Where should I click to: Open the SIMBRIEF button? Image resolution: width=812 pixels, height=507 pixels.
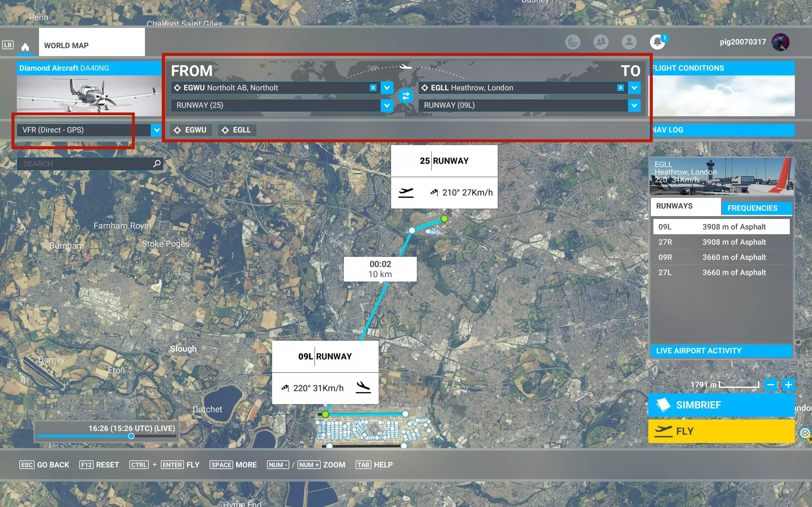(x=721, y=405)
